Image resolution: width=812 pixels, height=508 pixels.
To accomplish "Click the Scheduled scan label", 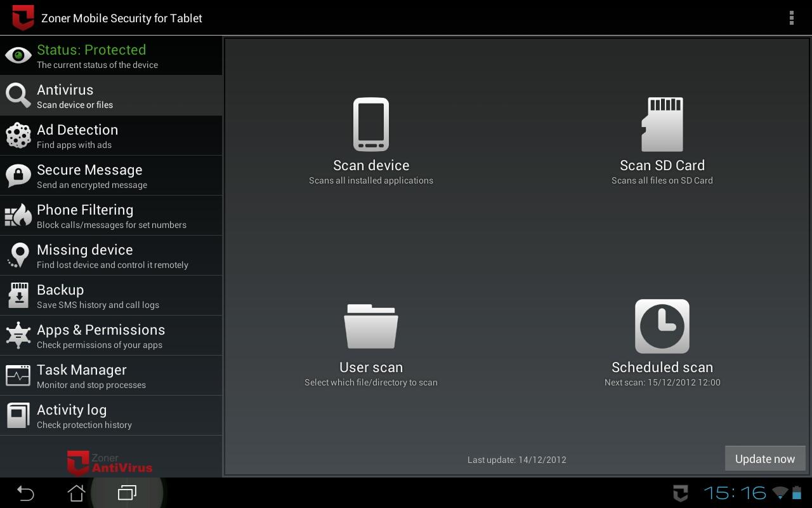I will [x=662, y=367].
